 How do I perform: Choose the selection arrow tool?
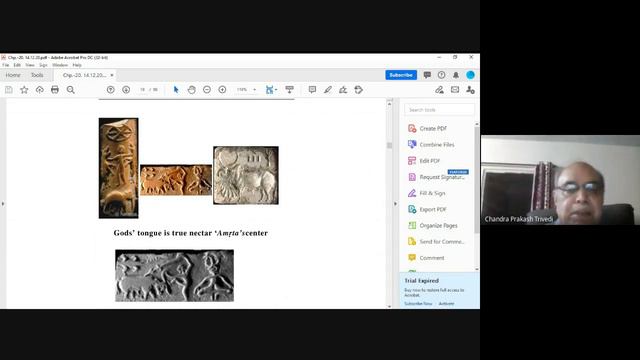176,90
